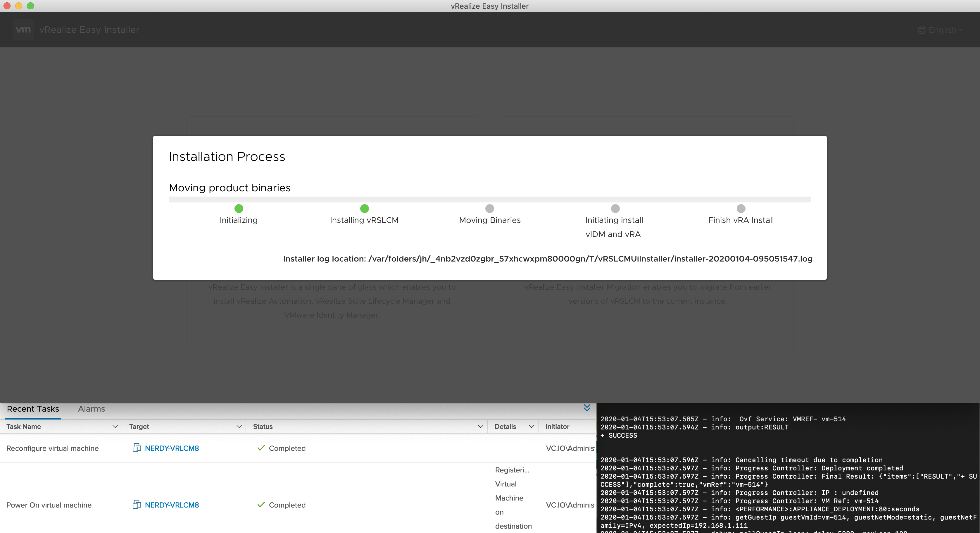The image size is (980, 533).
Task: Click VM icon beside Power On task target
Action: 137,504
